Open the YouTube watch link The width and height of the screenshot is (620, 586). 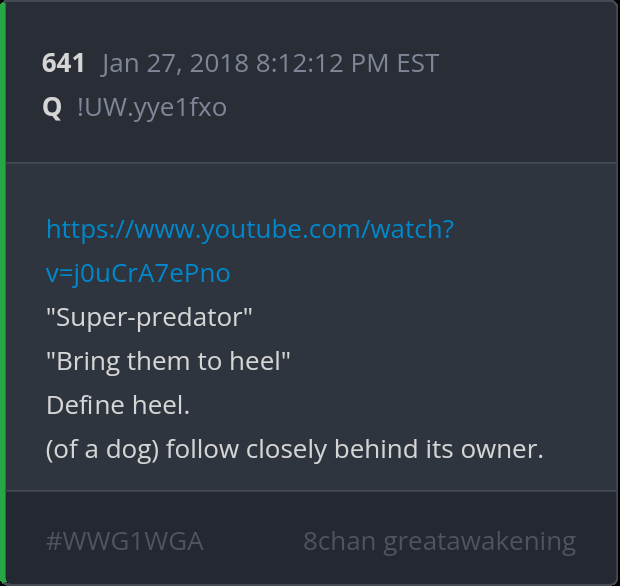(x=250, y=230)
